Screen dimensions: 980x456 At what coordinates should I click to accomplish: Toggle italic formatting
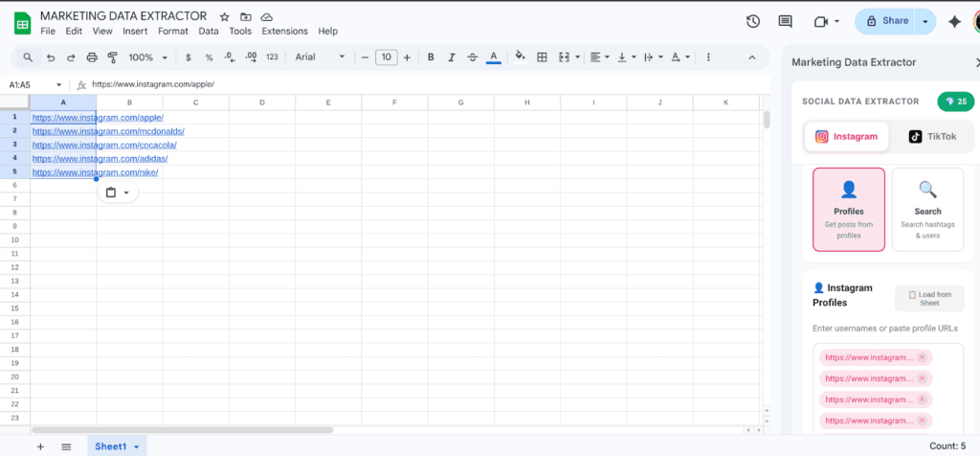tap(451, 57)
